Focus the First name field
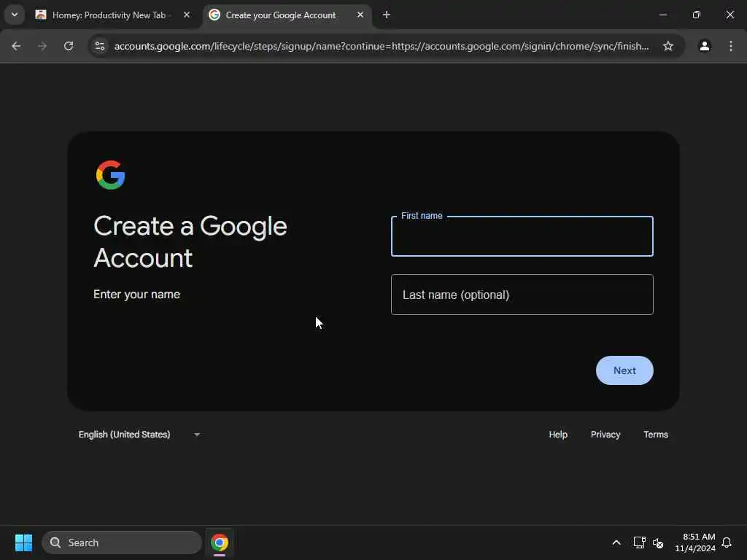The image size is (747, 560). [x=522, y=236]
